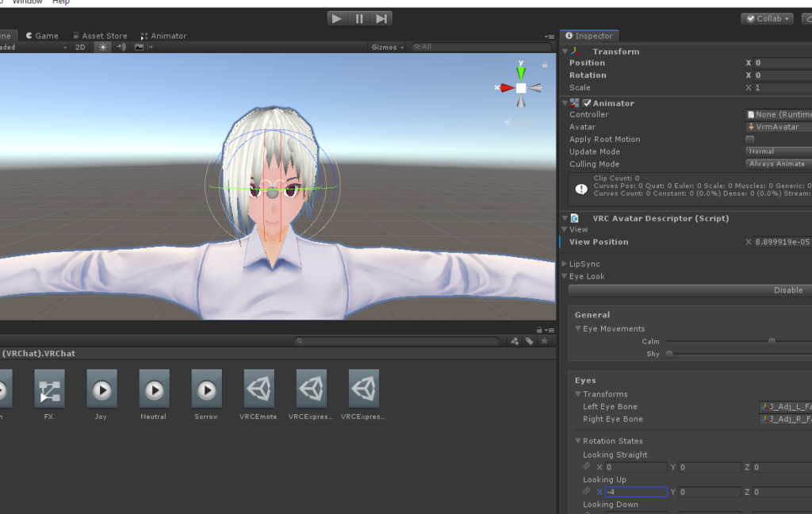Click search by label tag icon
Screen dimensions: 812x514
(x=529, y=341)
